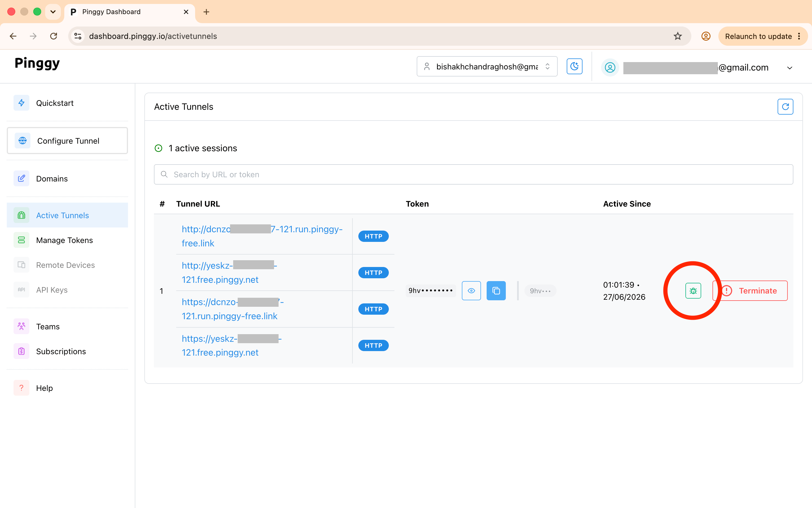The height and width of the screenshot is (508, 812).
Task: Click the active since time 01:01:39
Action: click(x=618, y=285)
